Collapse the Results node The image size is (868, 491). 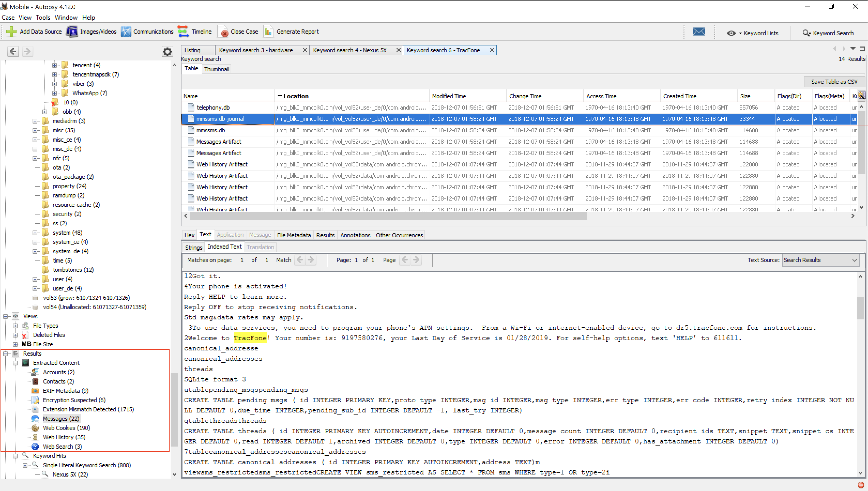pos(5,354)
